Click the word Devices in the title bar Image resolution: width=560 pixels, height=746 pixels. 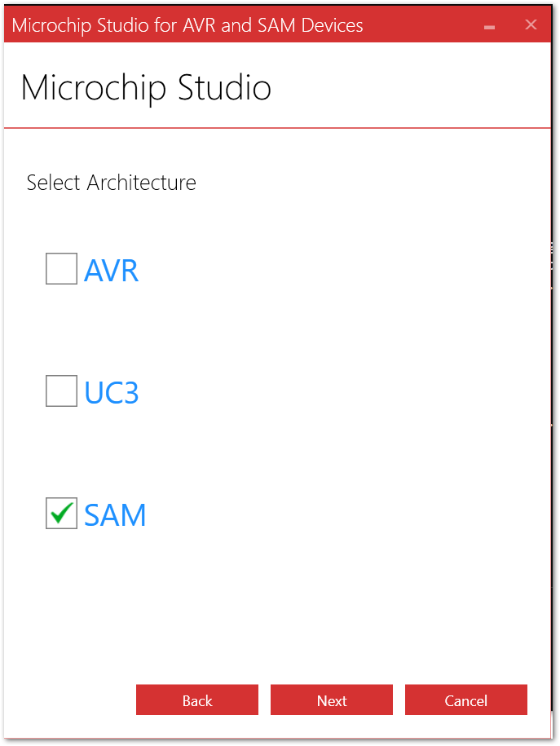(332, 24)
